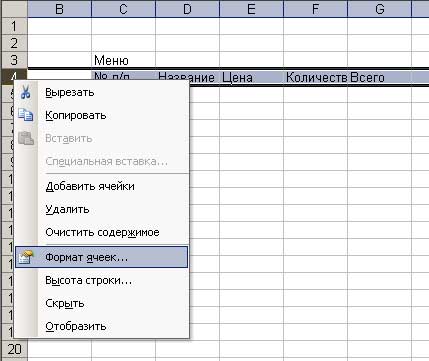429x361 pixels.
Task: Click the Всего header cell
Action: (x=379, y=77)
